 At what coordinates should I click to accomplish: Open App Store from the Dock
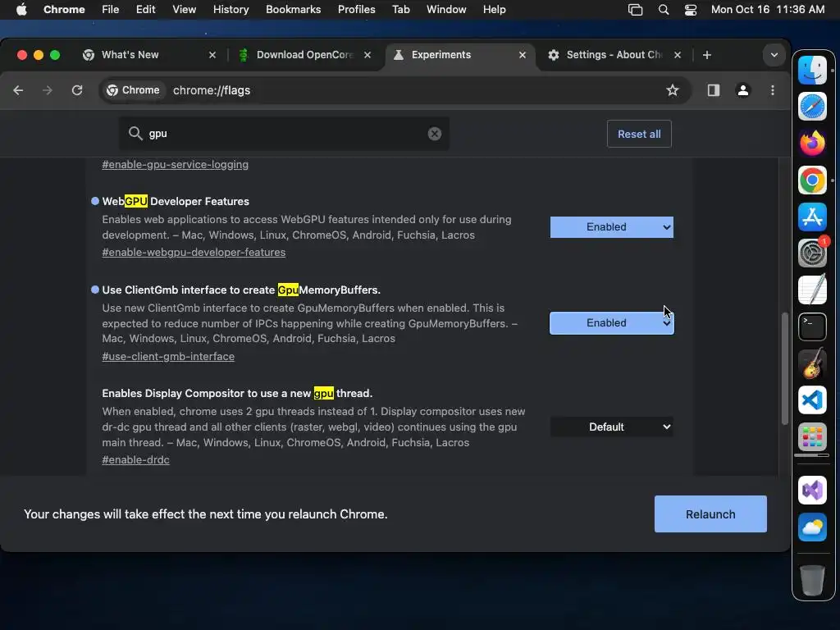pos(812,217)
